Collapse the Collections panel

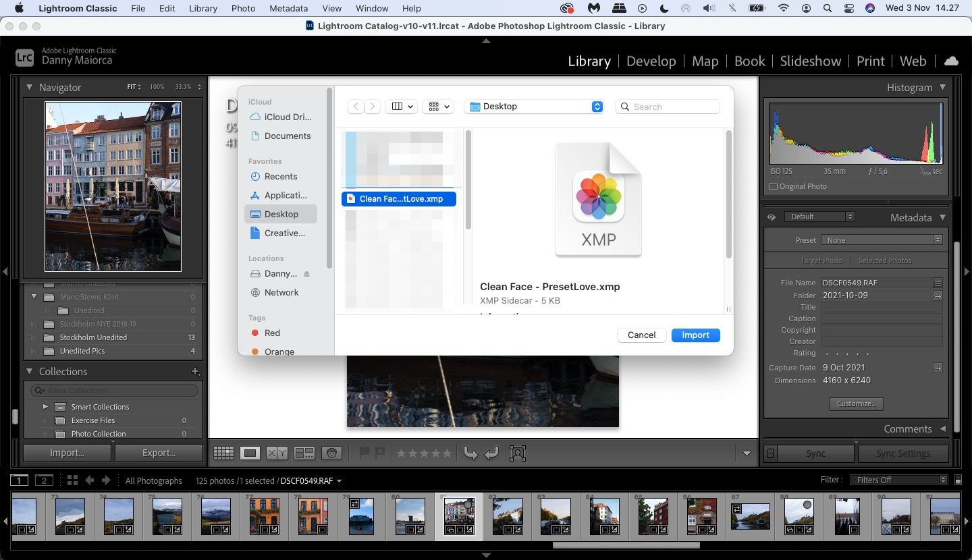[29, 371]
